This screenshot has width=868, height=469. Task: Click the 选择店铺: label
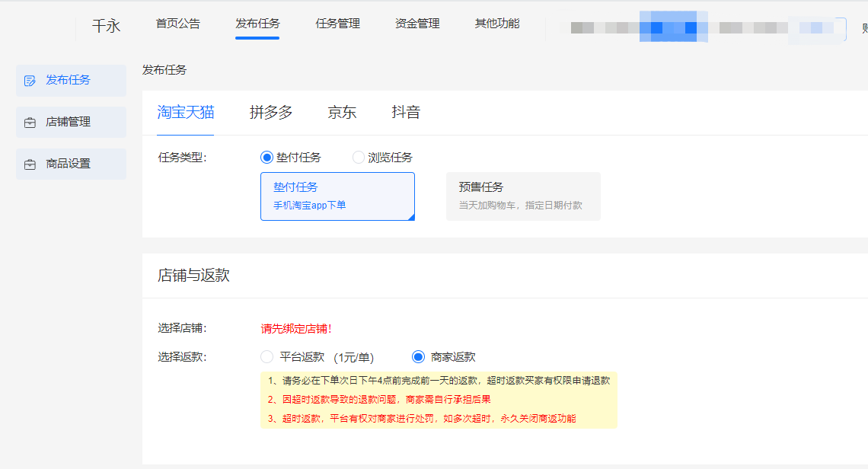coord(182,328)
